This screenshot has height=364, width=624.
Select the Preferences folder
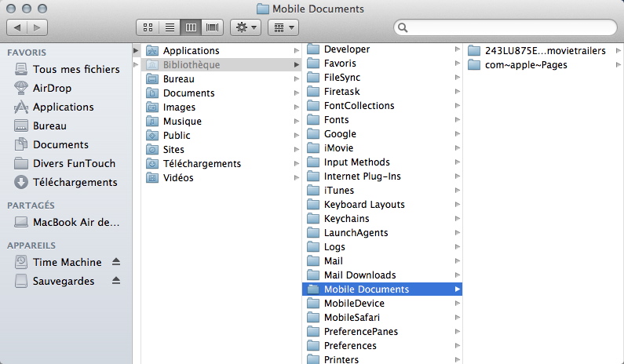pyautogui.click(x=382, y=346)
